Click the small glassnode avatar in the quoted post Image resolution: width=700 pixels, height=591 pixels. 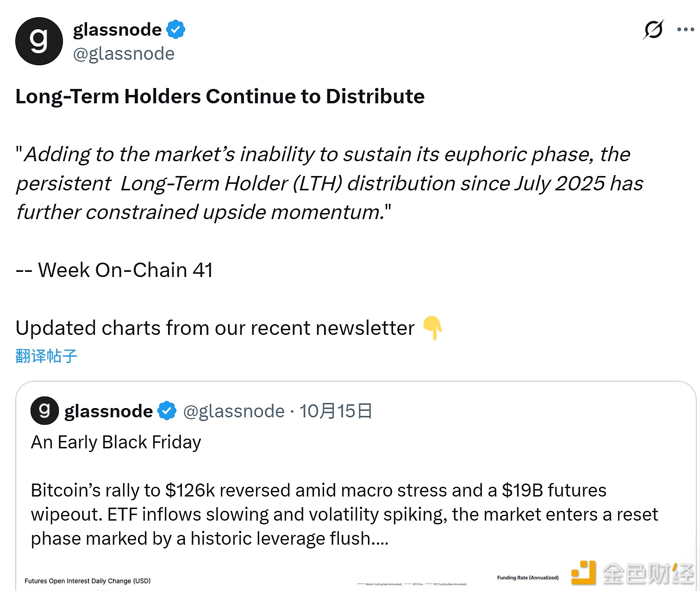pyautogui.click(x=44, y=411)
